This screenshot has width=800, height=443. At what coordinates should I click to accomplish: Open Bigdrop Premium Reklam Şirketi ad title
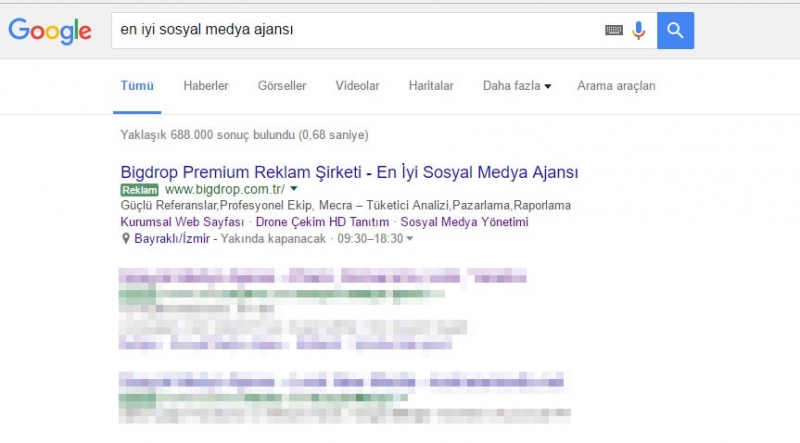[349, 172]
